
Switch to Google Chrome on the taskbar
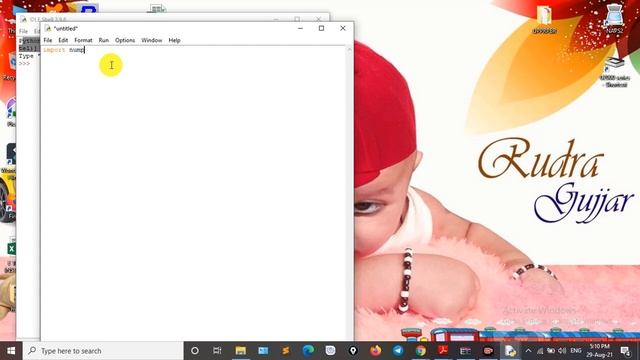click(420, 351)
